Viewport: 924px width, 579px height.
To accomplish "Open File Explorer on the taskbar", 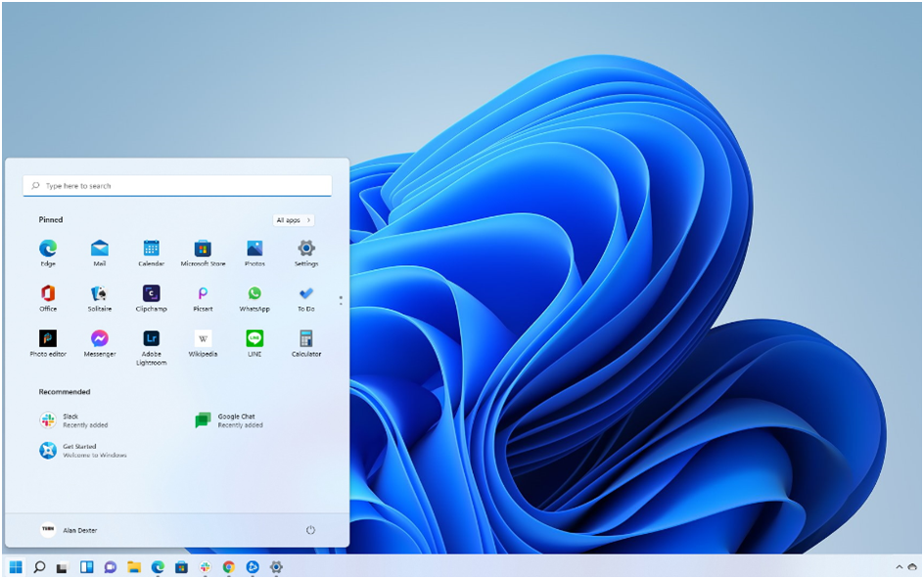I will click(x=134, y=566).
